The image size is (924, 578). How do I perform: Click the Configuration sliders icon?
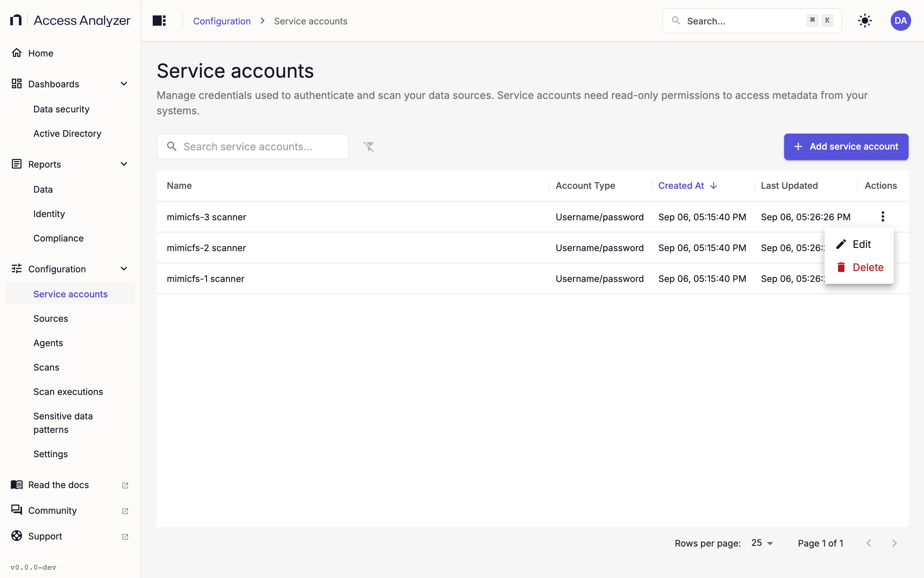(x=16, y=269)
